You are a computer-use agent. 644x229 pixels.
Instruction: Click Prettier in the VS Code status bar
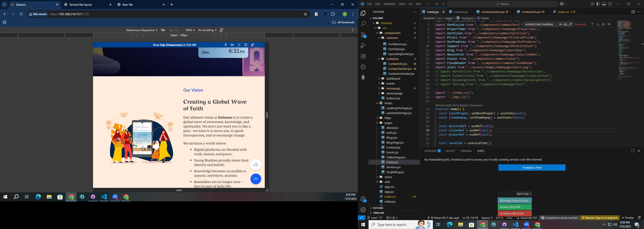(x=627, y=218)
